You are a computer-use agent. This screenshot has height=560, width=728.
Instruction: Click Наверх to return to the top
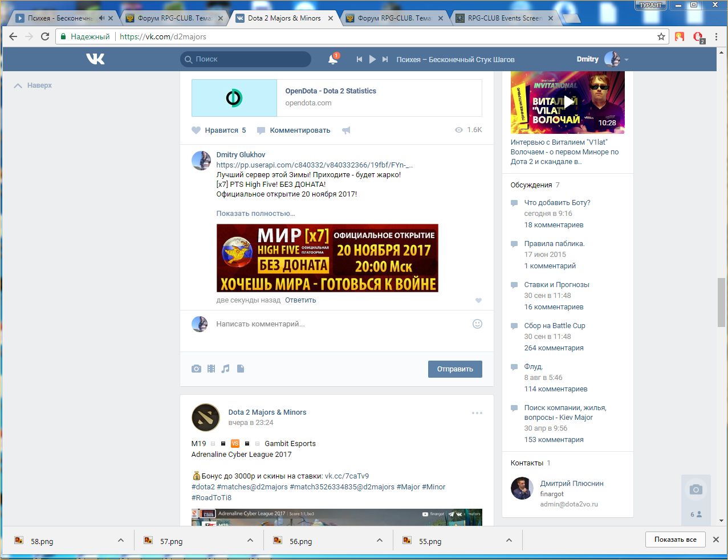[x=33, y=85]
